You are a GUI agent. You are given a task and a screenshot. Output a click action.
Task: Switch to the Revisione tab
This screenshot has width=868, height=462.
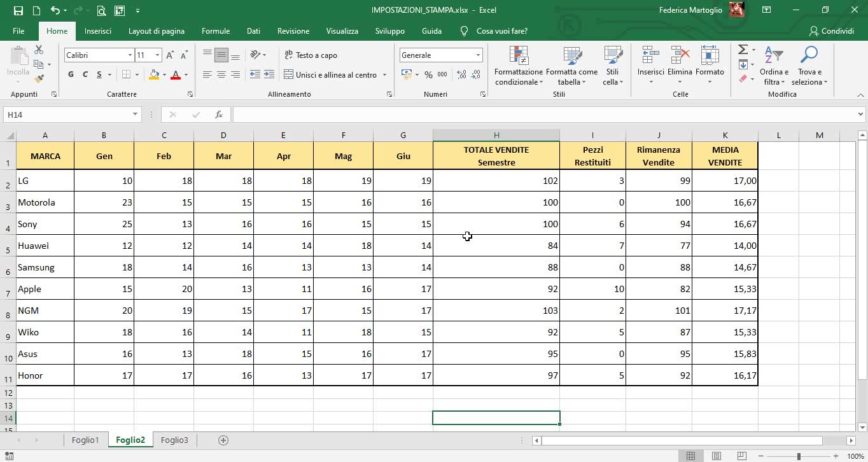point(293,31)
